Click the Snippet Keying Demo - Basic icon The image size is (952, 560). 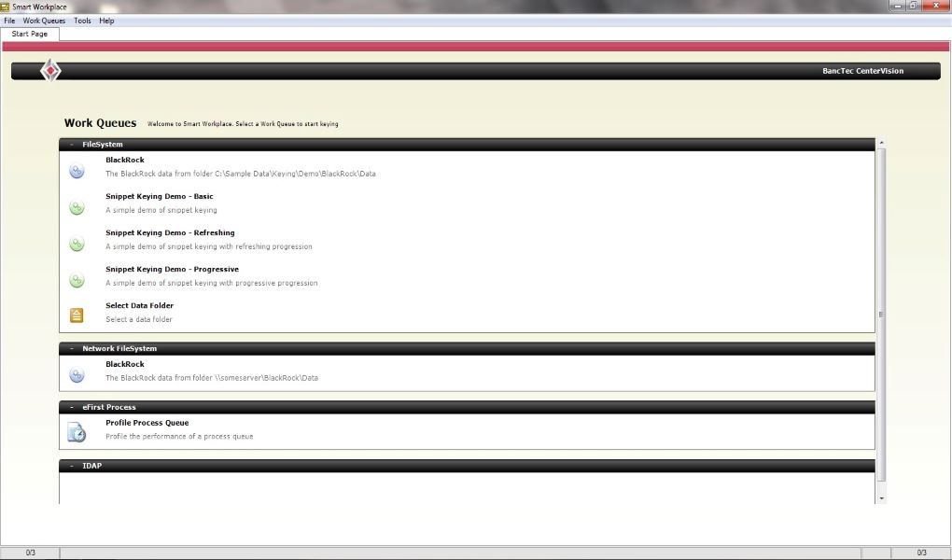tap(77, 208)
